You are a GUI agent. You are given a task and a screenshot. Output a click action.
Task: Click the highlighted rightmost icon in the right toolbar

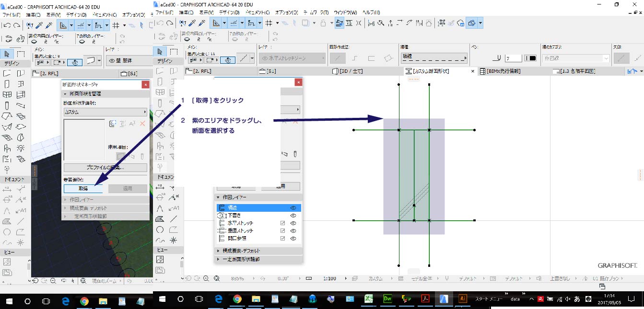tap(471, 23)
